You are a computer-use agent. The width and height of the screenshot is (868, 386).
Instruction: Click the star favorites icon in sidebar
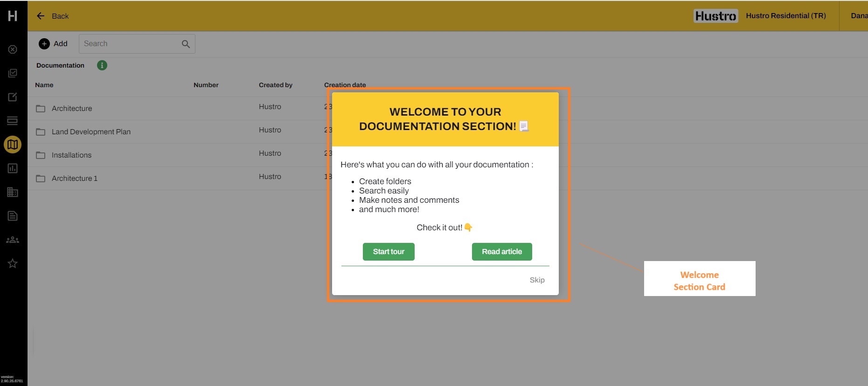pyautogui.click(x=13, y=263)
